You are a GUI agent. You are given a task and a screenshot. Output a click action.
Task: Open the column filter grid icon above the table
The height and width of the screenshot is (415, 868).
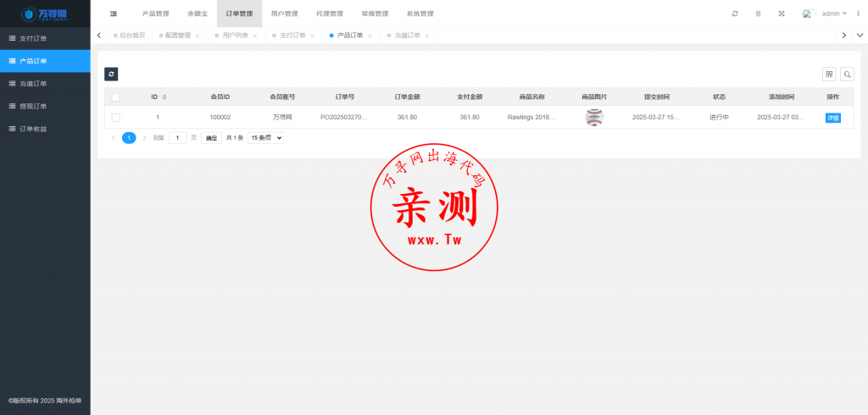click(829, 75)
